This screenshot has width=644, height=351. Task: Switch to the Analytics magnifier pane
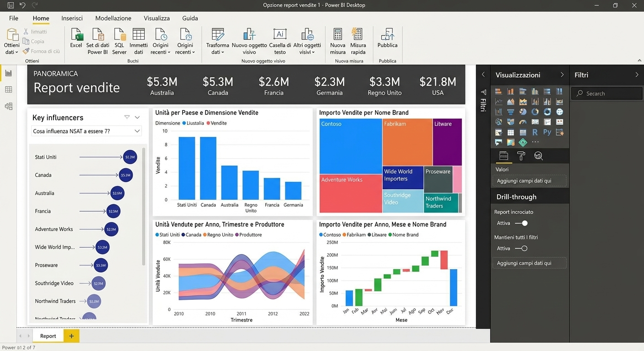538,156
